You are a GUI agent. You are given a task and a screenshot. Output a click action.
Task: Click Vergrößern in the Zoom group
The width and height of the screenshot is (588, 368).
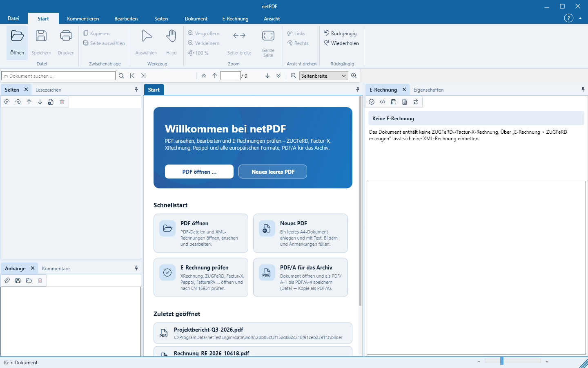(x=203, y=34)
